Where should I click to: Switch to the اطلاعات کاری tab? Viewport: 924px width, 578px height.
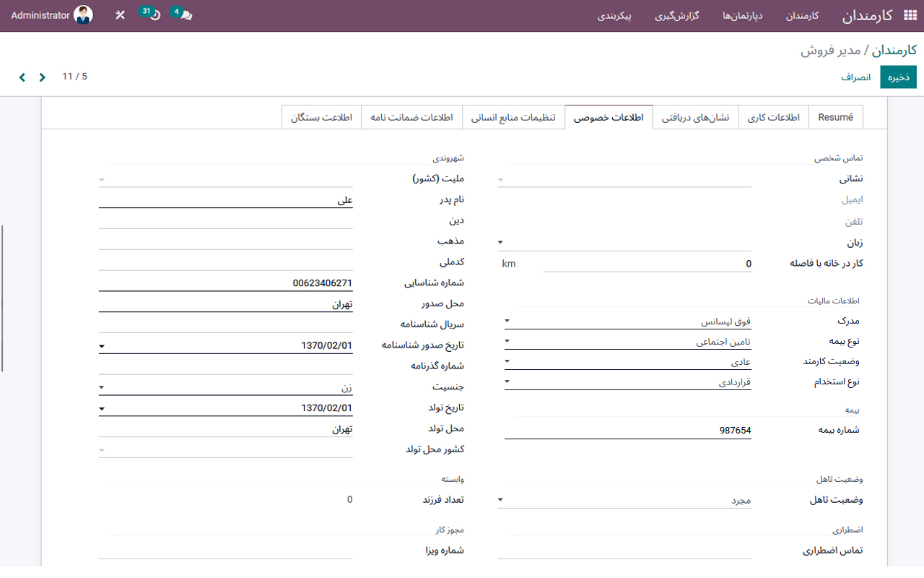pyautogui.click(x=773, y=116)
